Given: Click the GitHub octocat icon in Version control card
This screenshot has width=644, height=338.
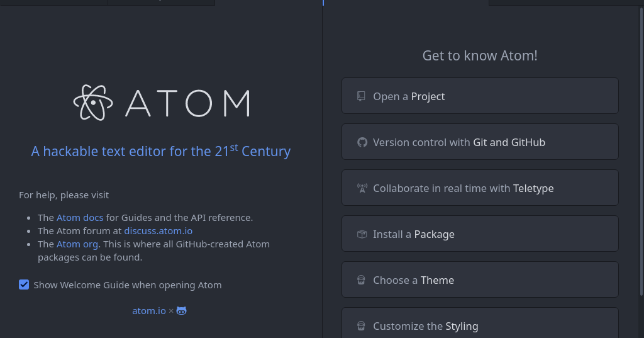Looking at the screenshot, I should (x=362, y=142).
